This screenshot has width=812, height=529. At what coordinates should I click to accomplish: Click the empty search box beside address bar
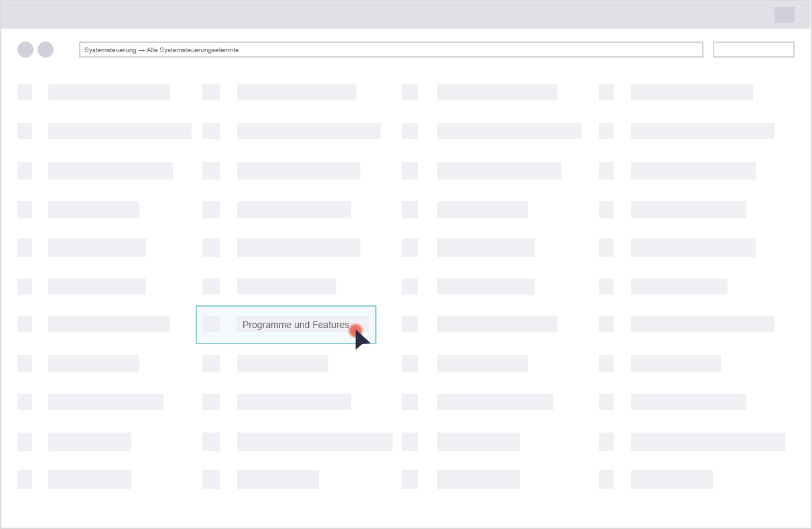coord(753,50)
